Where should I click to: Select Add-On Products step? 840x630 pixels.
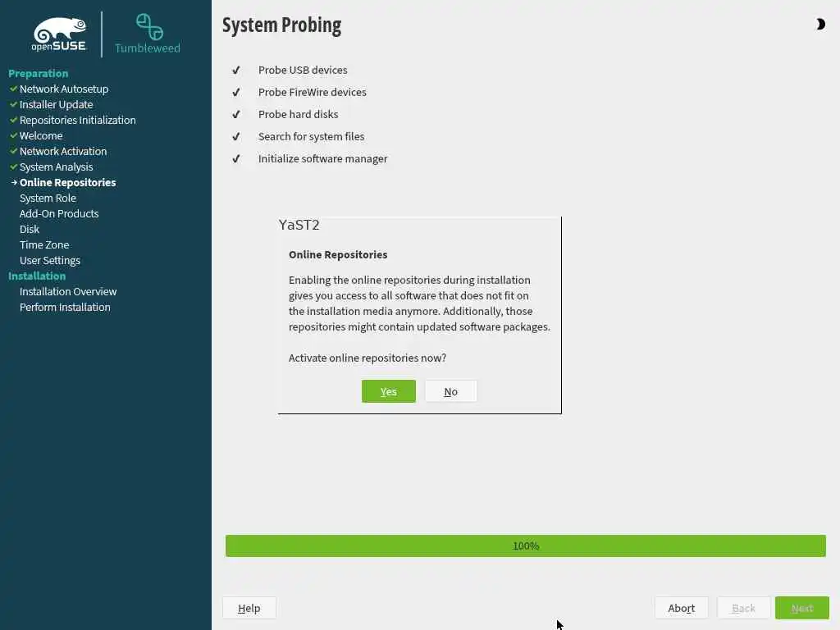tap(59, 213)
